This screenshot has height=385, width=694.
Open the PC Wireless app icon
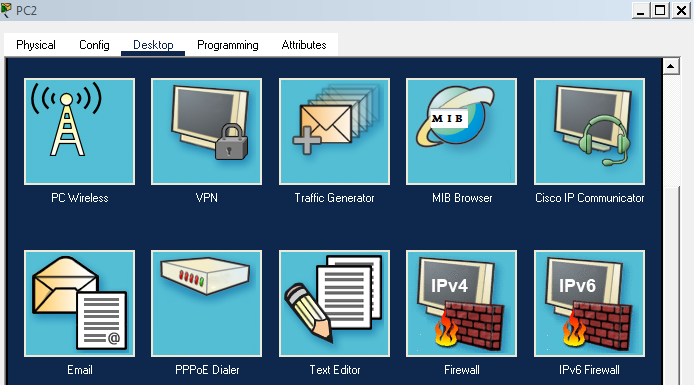coord(80,131)
